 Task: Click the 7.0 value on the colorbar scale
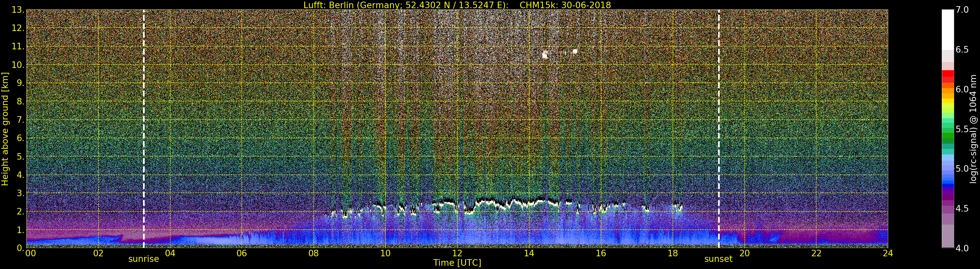coord(962,9)
